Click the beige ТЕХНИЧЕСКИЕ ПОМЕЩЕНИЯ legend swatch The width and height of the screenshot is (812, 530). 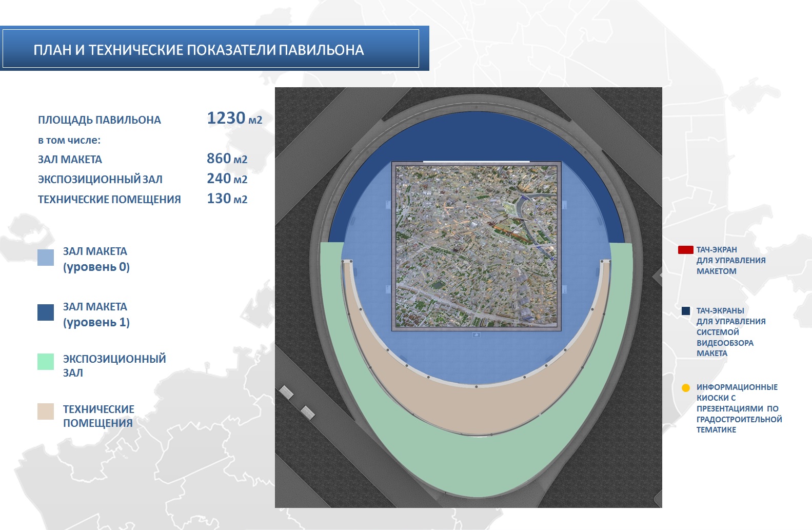pyautogui.click(x=46, y=411)
